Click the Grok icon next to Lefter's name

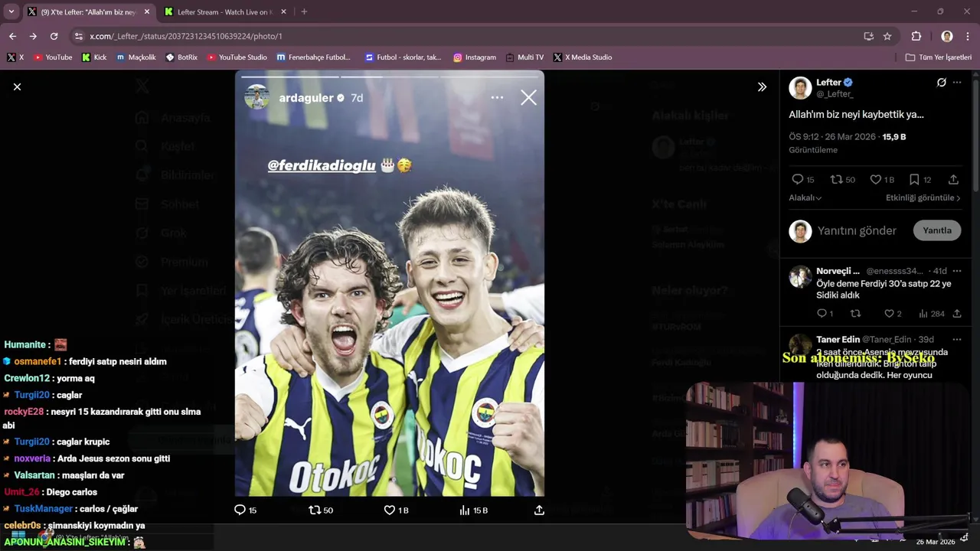click(x=941, y=83)
